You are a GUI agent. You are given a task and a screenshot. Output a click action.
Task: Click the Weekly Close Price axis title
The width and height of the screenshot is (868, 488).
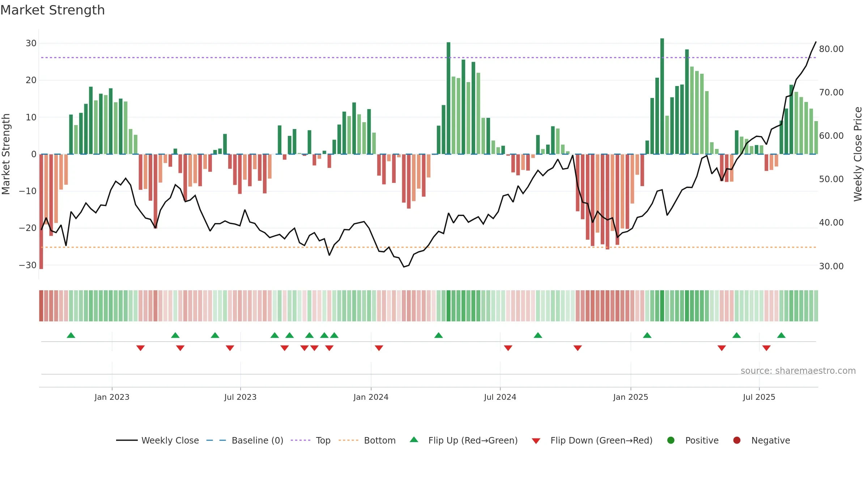(858, 154)
